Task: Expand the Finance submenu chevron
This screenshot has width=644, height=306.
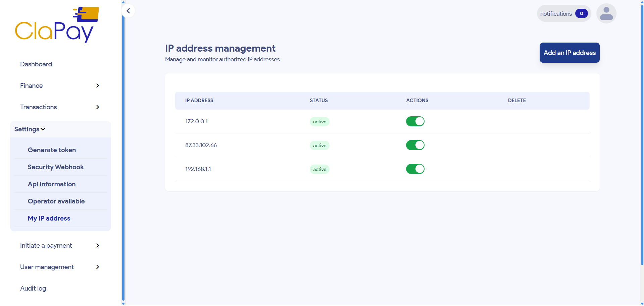Action: 97,86
